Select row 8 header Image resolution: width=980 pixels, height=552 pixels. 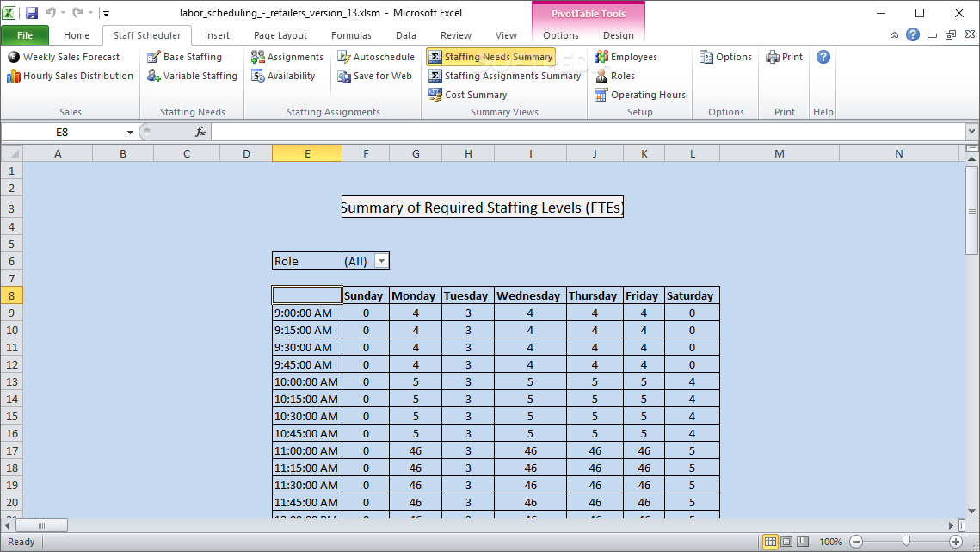click(11, 295)
